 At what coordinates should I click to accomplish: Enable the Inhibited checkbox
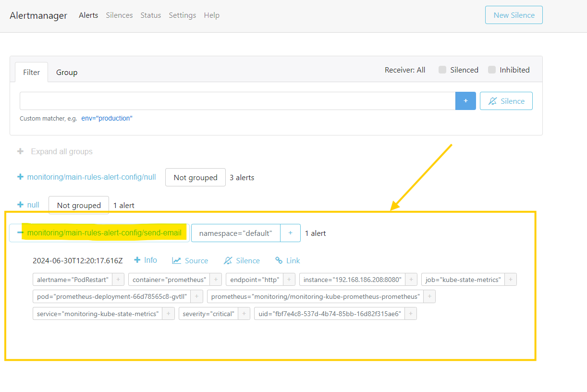coord(492,70)
